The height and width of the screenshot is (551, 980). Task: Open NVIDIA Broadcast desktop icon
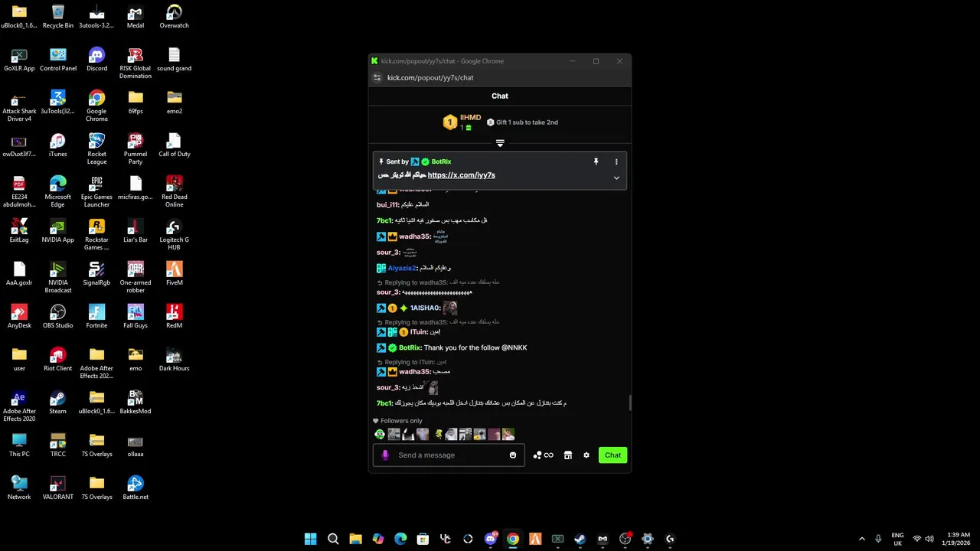[57, 278]
